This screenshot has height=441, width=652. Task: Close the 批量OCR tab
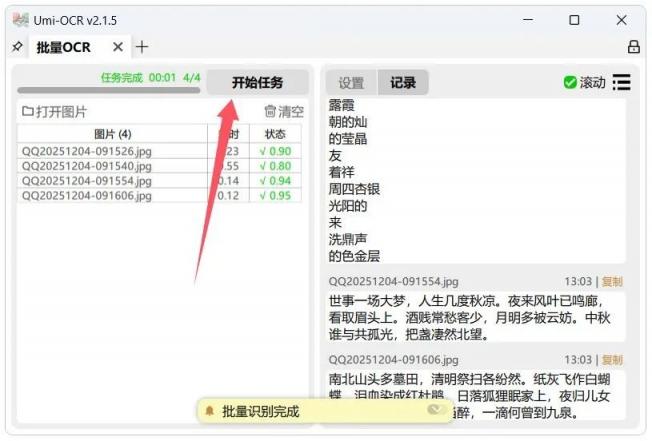coord(118,47)
